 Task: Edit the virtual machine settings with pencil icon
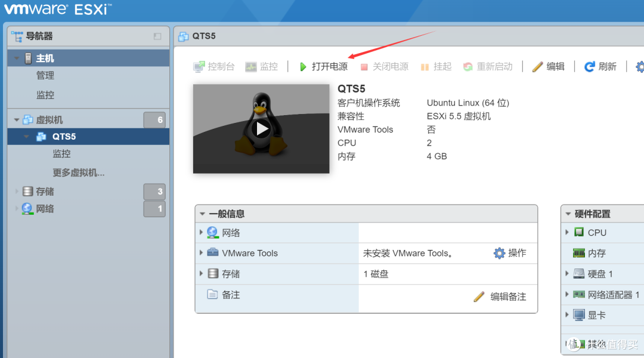[x=548, y=66]
